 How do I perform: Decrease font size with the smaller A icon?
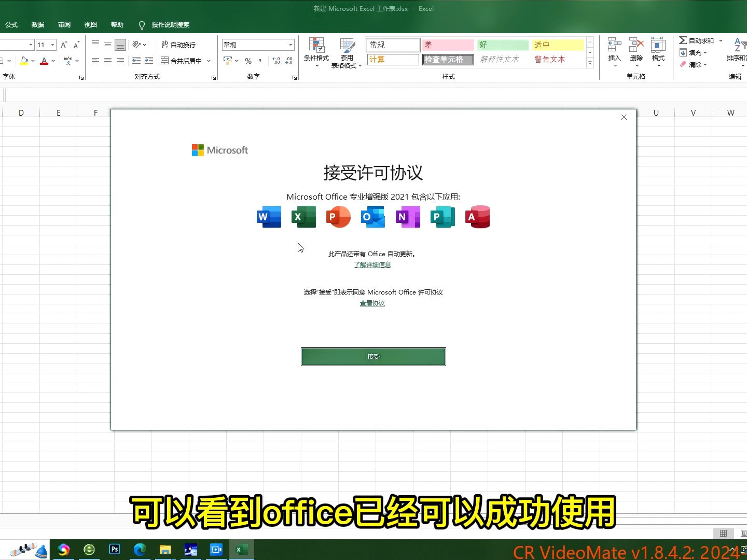point(76,45)
